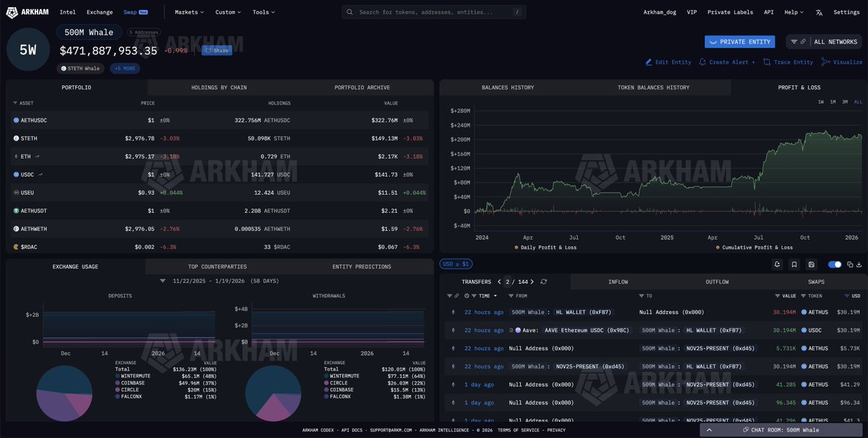Focus the token and address search field
The width and height of the screenshot is (868, 438).
pyautogui.click(x=434, y=12)
